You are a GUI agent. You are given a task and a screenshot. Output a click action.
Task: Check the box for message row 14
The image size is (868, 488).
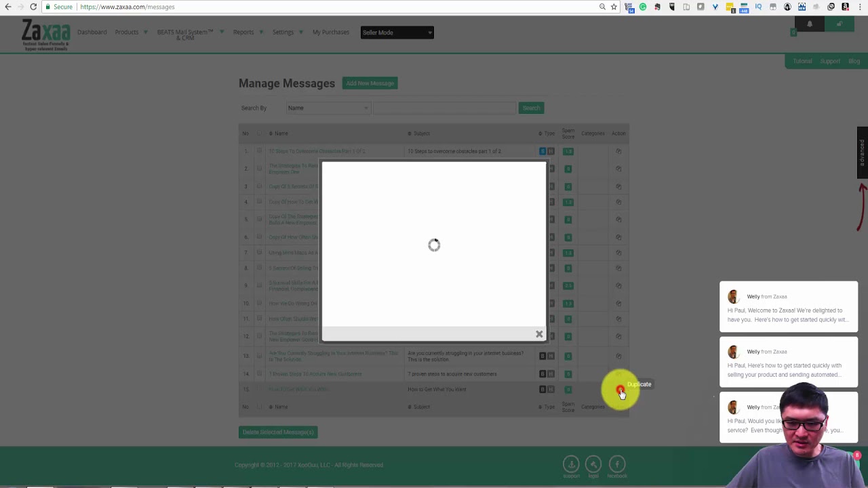259,374
